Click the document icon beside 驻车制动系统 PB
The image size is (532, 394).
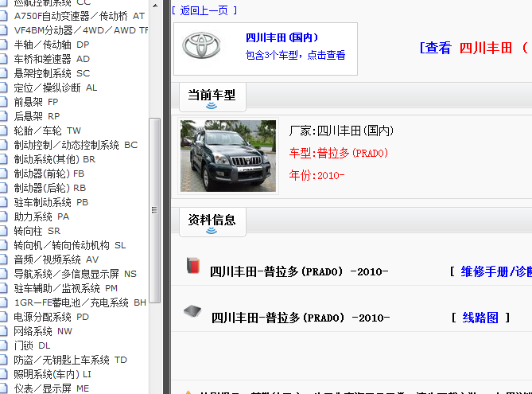tap(3, 201)
